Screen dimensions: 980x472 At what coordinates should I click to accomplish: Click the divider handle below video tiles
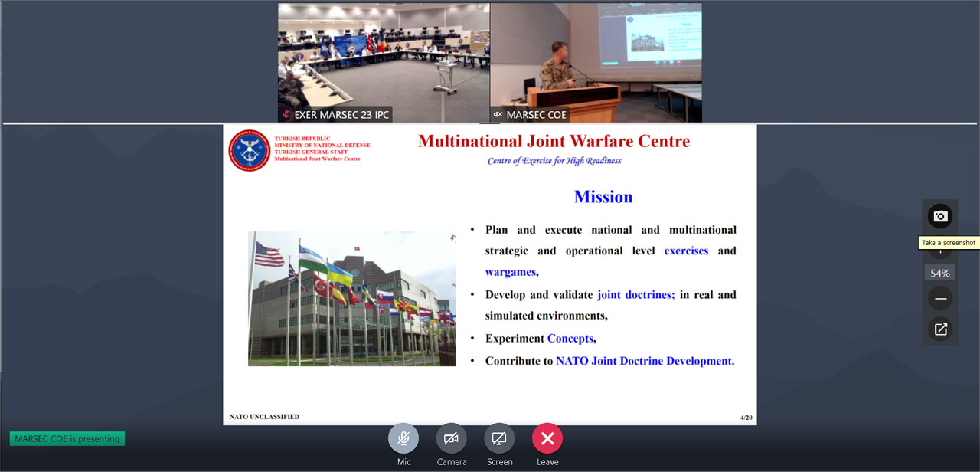pyautogui.click(x=489, y=123)
